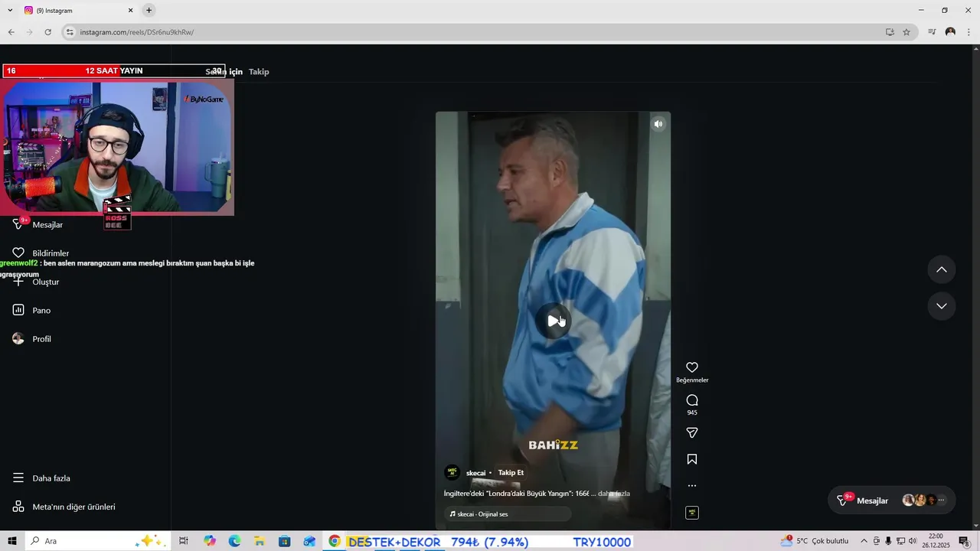Open a new browser tab
Screen dimensions: 980x551
coord(149,11)
